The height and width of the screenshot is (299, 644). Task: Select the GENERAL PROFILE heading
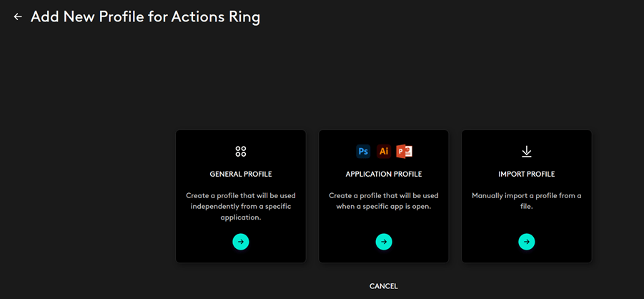coord(241,174)
